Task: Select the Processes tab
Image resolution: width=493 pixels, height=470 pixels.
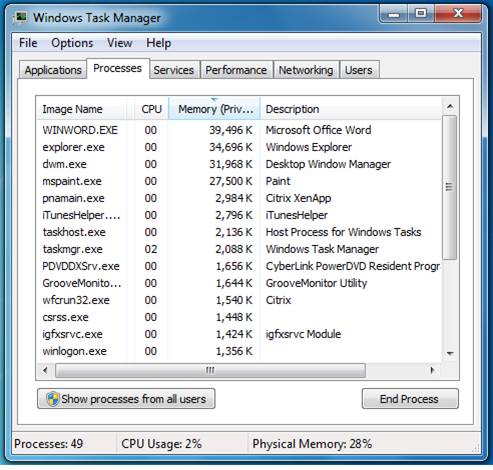Action: pyautogui.click(x=118, y=68)
